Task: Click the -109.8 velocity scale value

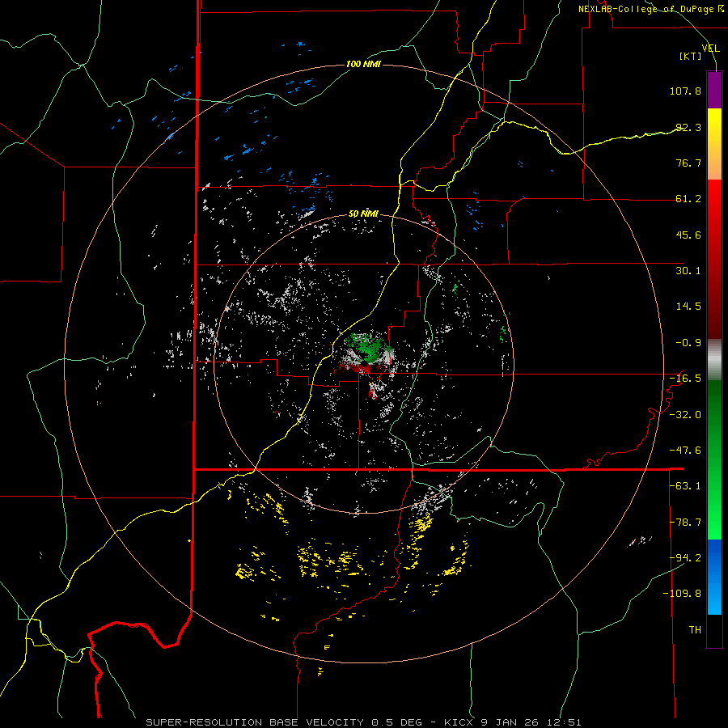Action: click(x=683, y=594)
